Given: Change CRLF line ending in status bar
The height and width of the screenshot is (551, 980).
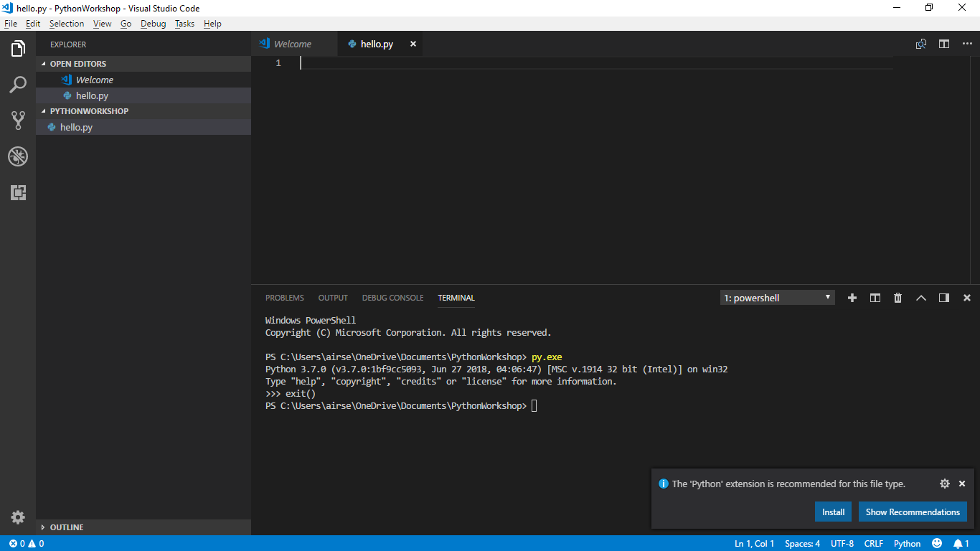Looking at the screenshot, I should pos(874,543).
